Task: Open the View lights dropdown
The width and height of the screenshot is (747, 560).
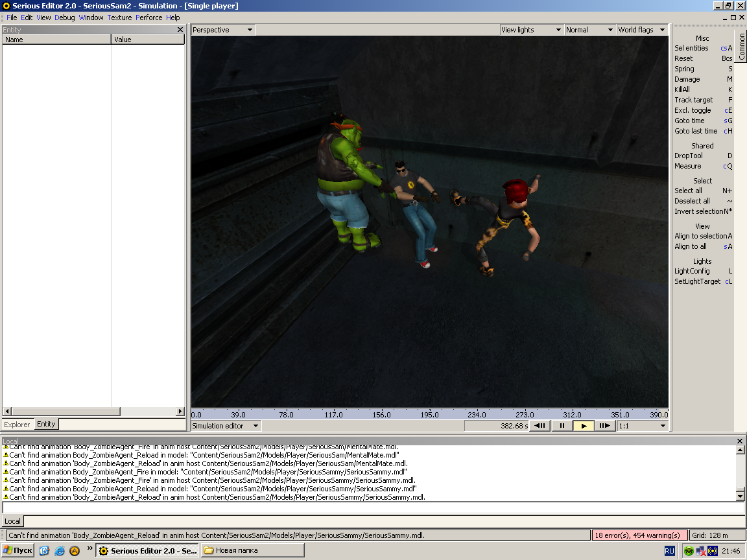Action: coord(532,30)
